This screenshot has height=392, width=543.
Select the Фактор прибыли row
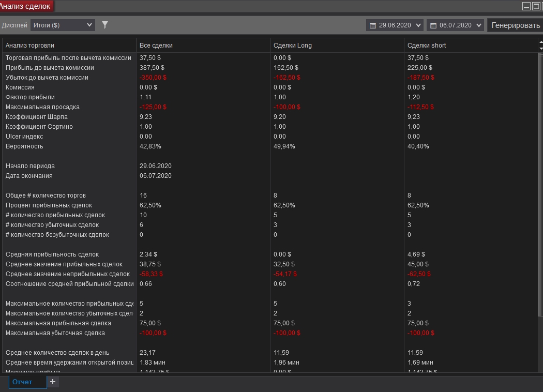[30, 97]
